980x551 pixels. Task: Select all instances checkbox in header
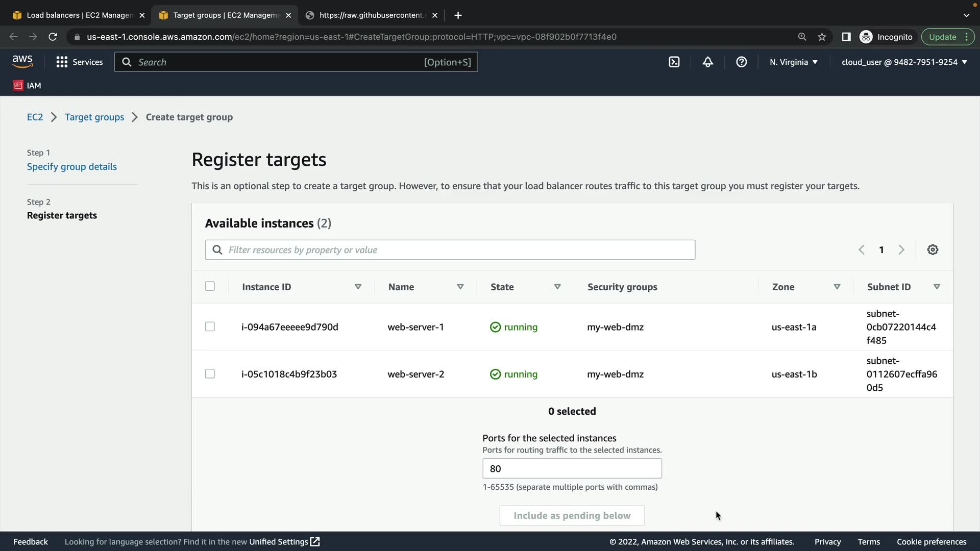coord(210,286)
